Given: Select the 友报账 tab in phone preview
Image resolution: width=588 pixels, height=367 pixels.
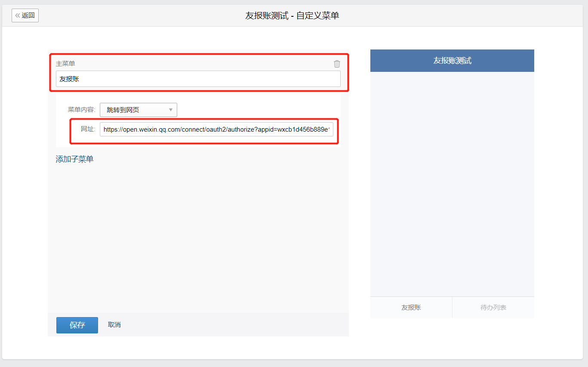Looking at the screenshot, I should (411, 308).
